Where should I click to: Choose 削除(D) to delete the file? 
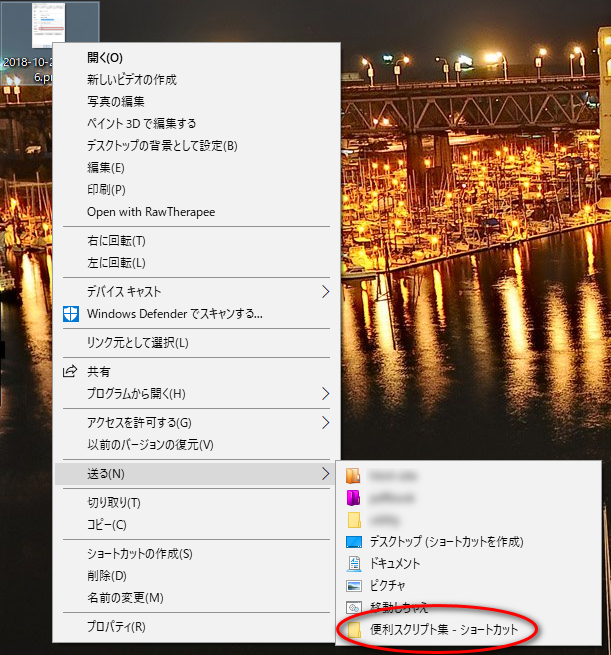point(107,576)
